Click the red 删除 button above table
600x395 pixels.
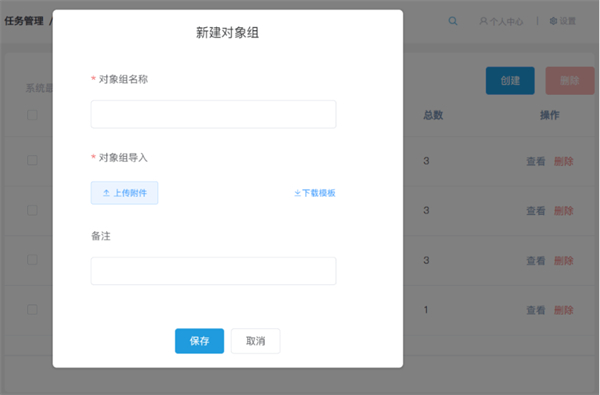[x=570, y=81]
